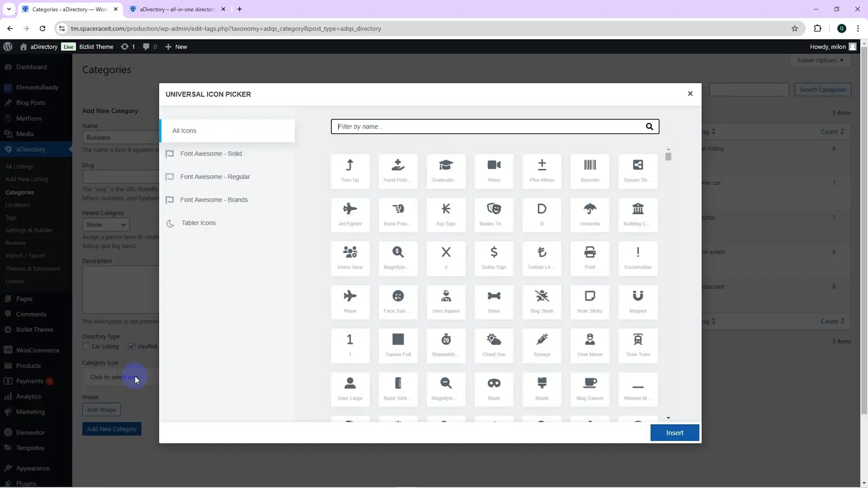Screen dimensions: 868x488
Task: Switch to Font Awesome - Solid library
Action: tap(227, 154)
